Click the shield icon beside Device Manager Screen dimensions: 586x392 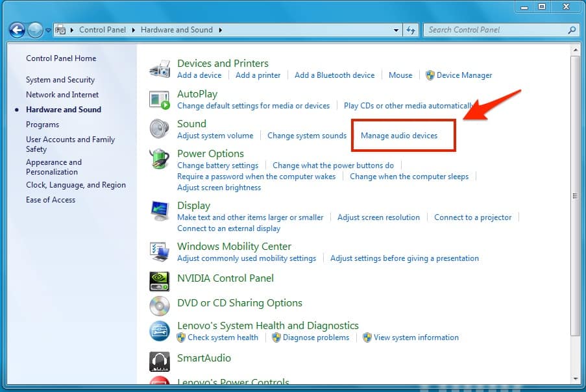tap(430, 75)
